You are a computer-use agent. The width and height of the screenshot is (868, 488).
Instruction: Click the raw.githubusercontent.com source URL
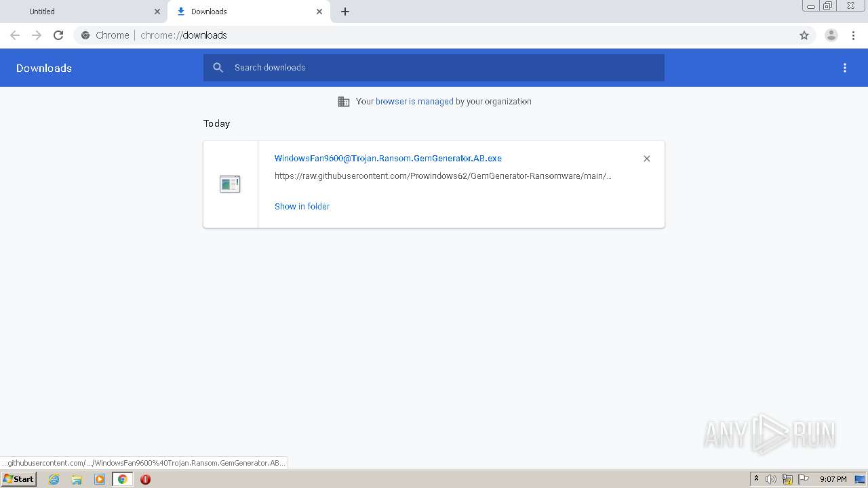click(x=443, y=176)
